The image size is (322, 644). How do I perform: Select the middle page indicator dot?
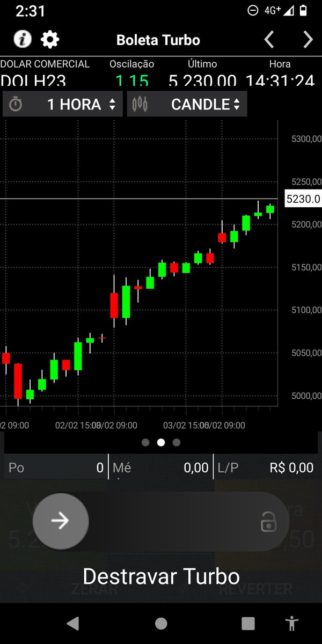coord(161,443)
